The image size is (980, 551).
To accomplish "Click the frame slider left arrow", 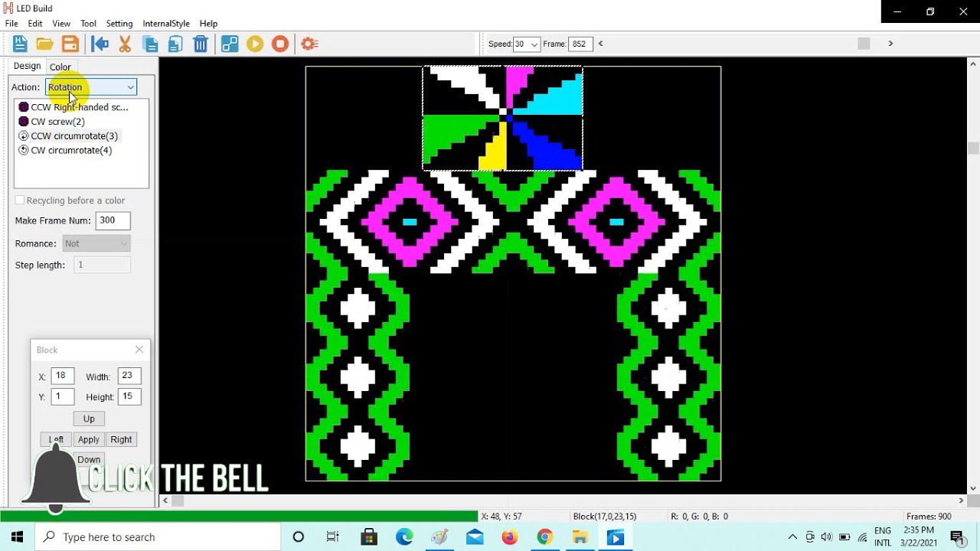I will (x=600, y=44).
